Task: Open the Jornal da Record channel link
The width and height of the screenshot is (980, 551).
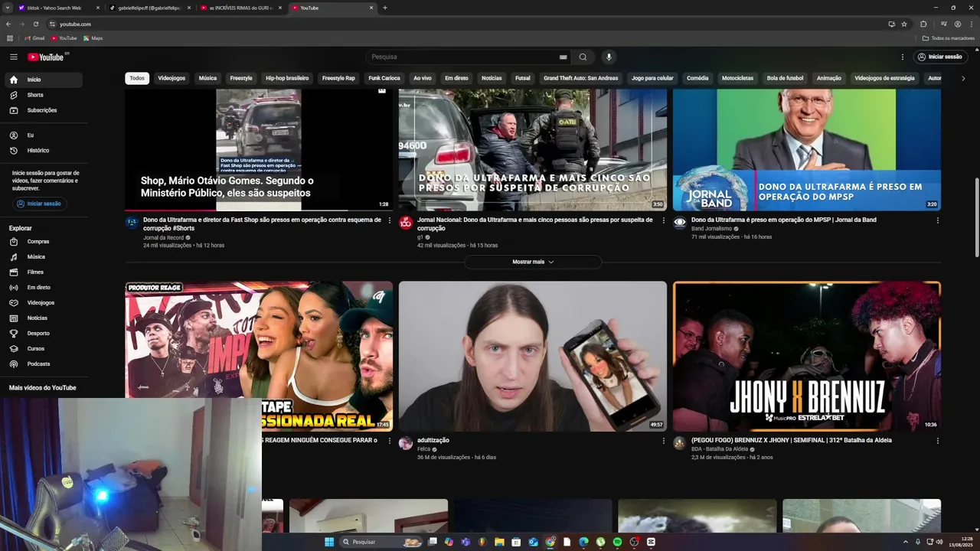Action: tap(164, 237)
